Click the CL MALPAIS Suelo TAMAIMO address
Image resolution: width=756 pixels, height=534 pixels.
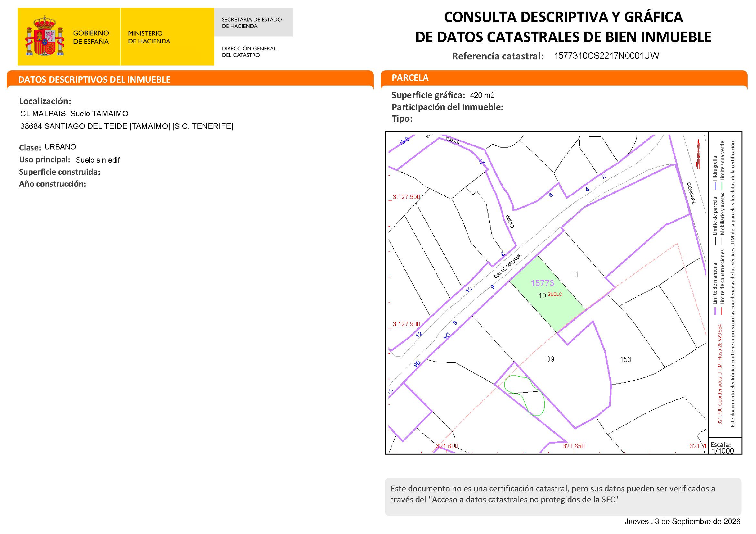(x=75, y=114)
